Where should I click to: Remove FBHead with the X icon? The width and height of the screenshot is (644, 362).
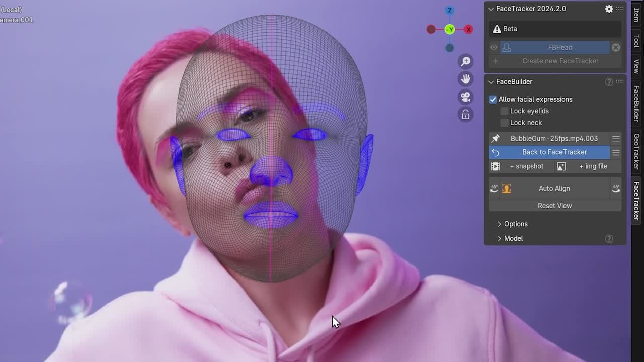click(x=616, y=47)
